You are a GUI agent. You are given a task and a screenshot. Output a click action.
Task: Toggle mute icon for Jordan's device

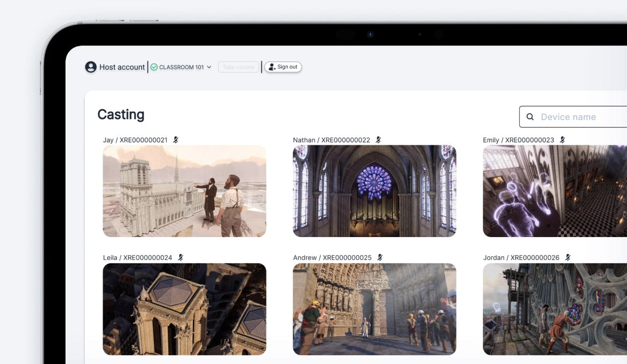pyautogui.click(x=568, y=257)
